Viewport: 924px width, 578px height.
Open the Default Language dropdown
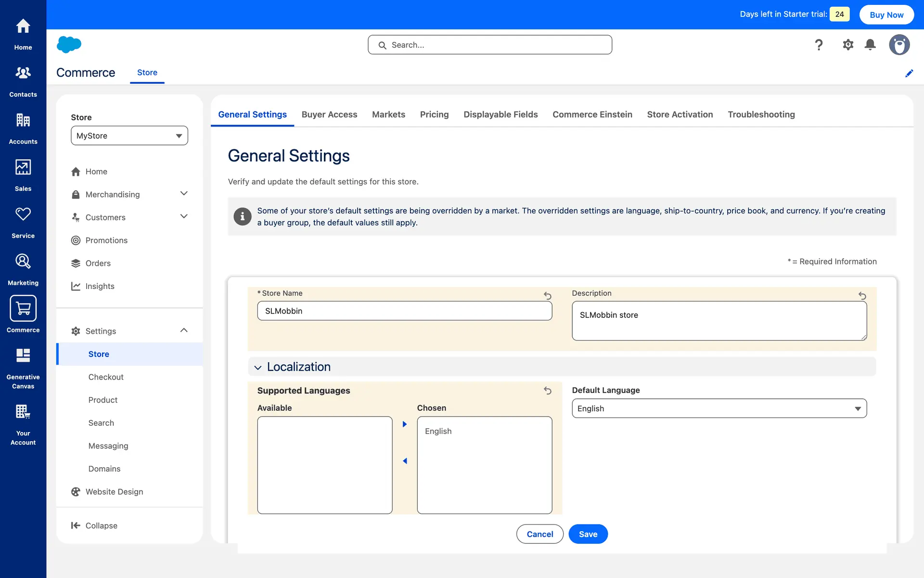click(719, 408)
